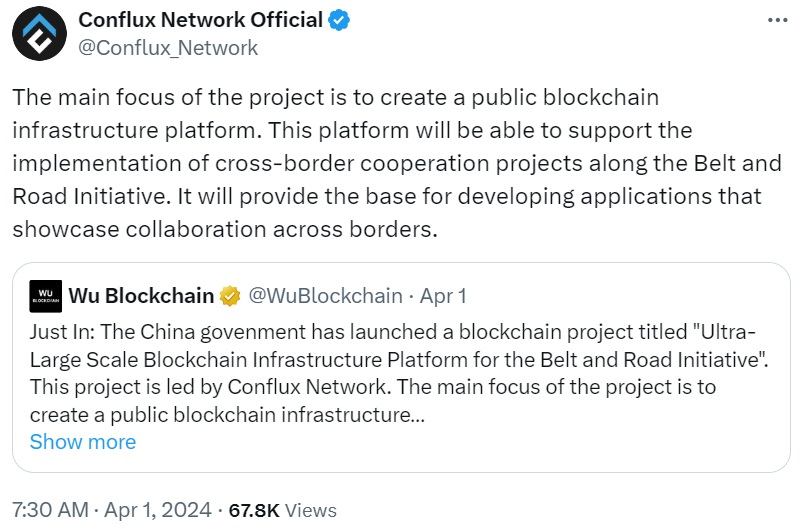The width and height of the screenshot is (809, 529).
Task: Visit the @Conflux_Network handle link
Action: (168, 47)
